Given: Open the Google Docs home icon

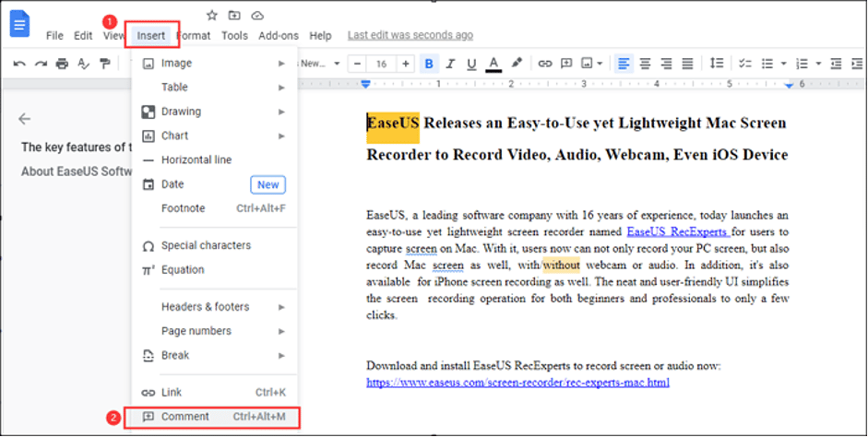Looking at the screenshot, I should coord(20,25).
